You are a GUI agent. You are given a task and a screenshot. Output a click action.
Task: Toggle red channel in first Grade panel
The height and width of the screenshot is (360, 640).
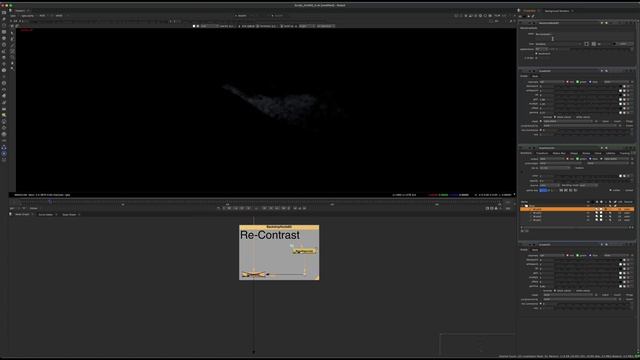567,82
